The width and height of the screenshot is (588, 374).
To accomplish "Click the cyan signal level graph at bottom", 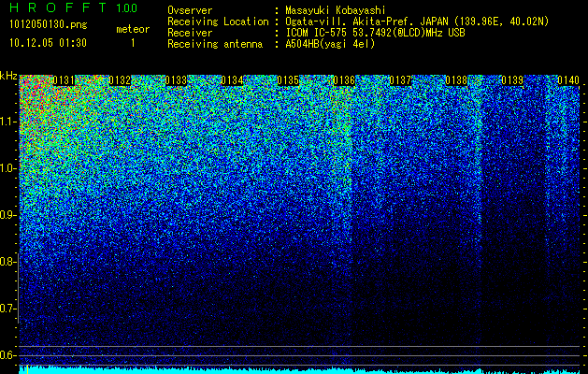I will (300, 370).
